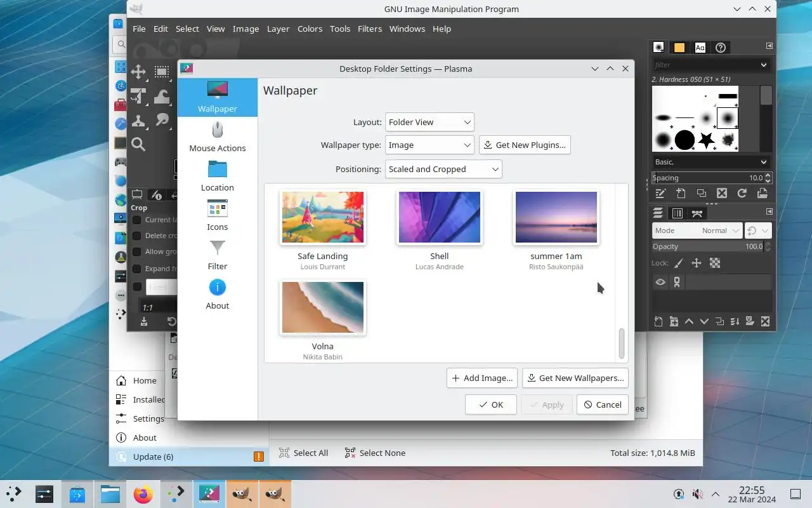Image resolution: width=812 pixels, height=508 pixels.
Task: Lower the layer with the down arrow icon
Action: click(x=704, y=321)
